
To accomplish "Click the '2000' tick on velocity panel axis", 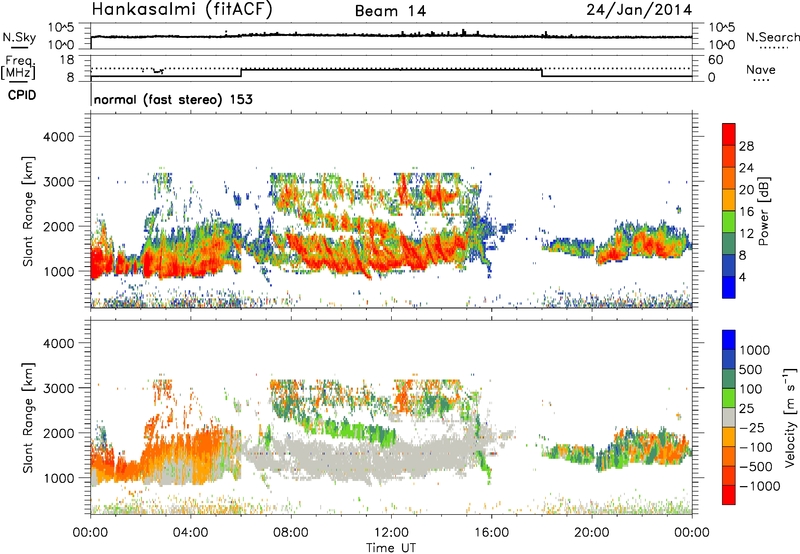I will point(58,433).
